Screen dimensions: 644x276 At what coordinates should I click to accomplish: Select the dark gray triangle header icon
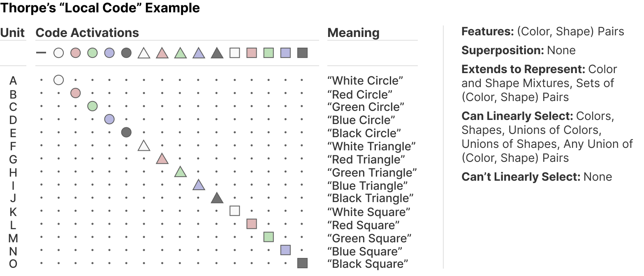(217, 53)
